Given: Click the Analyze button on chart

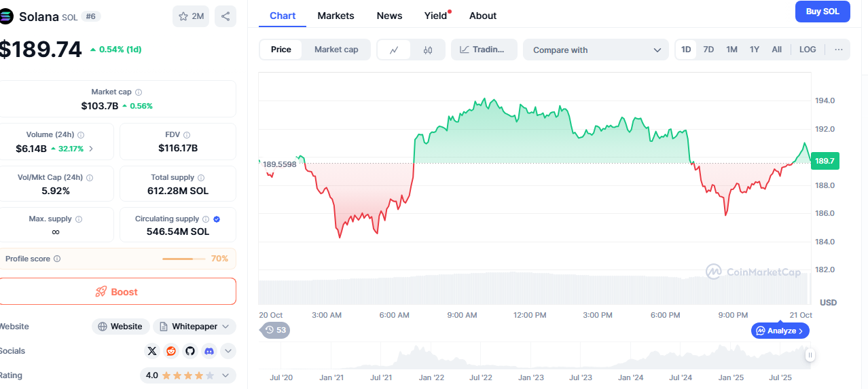Looking at the screenshot, I should coord(780,331).
